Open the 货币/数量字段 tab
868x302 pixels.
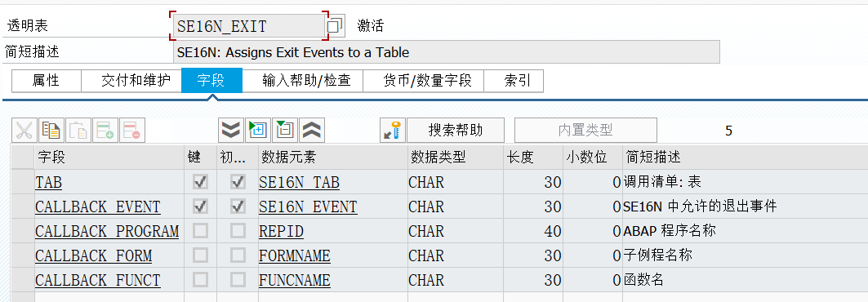424,81
